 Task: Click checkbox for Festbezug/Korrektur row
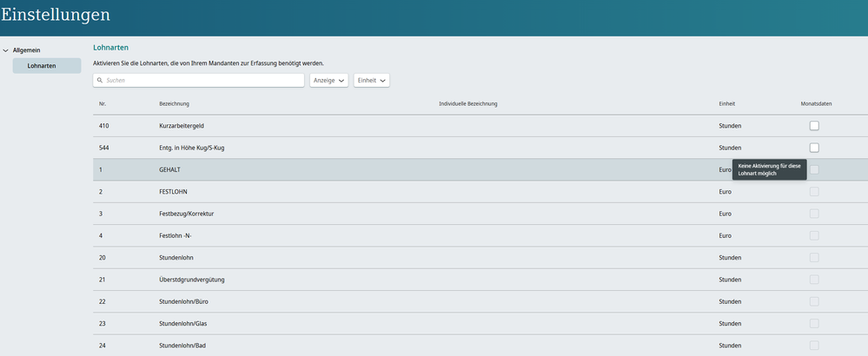[814, 214]
